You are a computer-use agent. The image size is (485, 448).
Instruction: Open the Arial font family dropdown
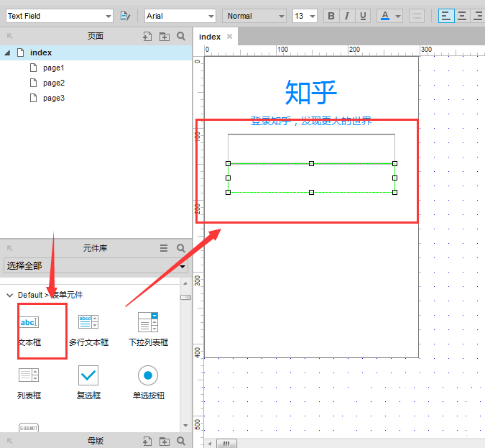click(180, 16)
